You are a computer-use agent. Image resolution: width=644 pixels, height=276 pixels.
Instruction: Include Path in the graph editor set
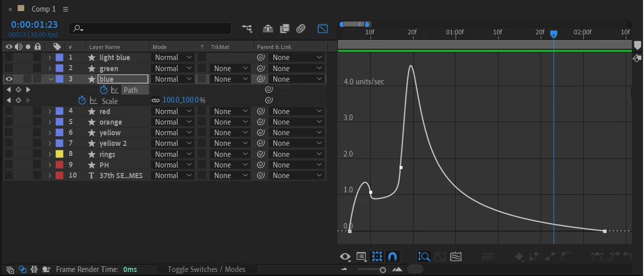115,90
